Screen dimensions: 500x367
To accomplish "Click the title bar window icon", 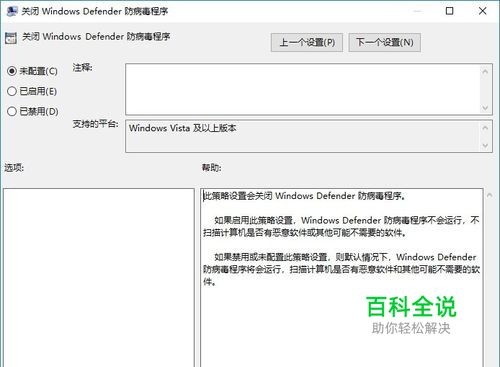I will pos(12,11).
